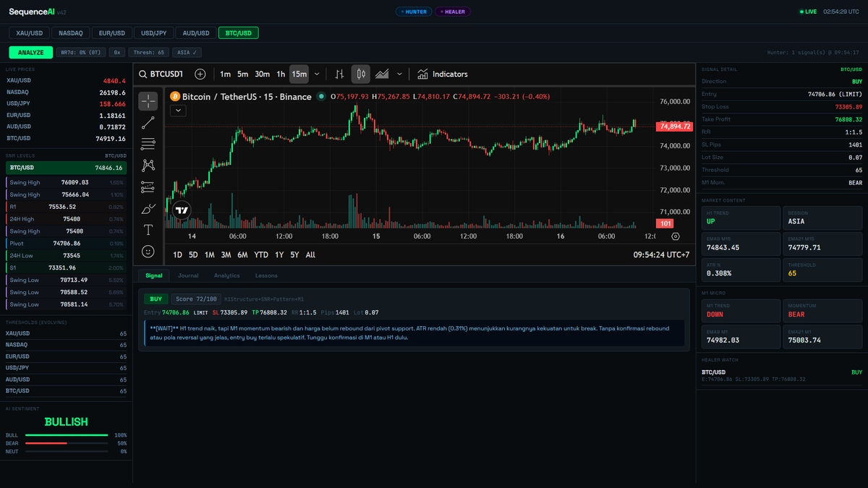Image resolution: width=868 pixels, height=488 pixels.
Task: Set chart interval to 30m
Action: pos(262,74)
